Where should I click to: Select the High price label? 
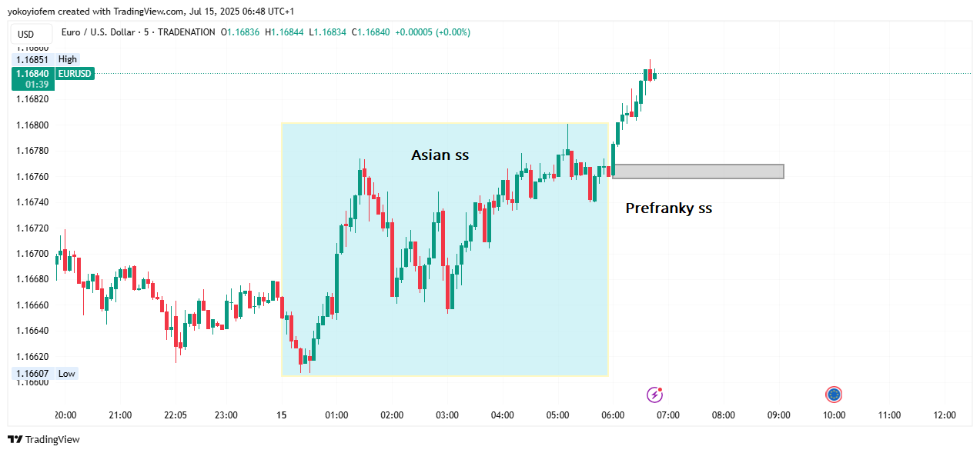pyautogui.click(x=67, y=59)
